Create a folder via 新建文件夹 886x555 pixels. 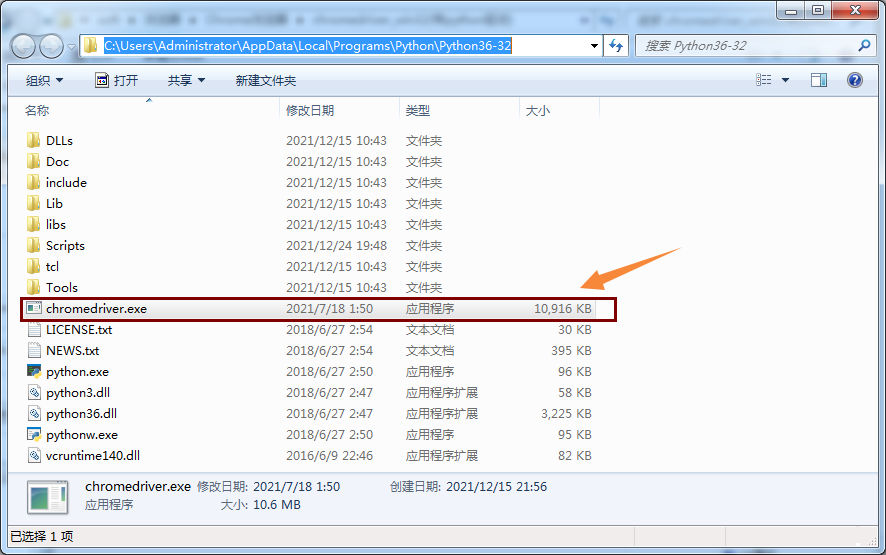point(266,80)
